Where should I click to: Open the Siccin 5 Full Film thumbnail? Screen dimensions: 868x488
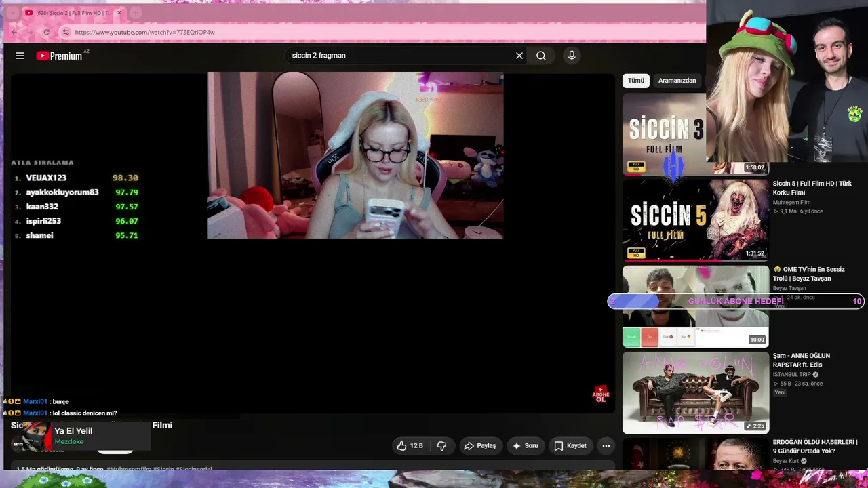click(696, 220)
